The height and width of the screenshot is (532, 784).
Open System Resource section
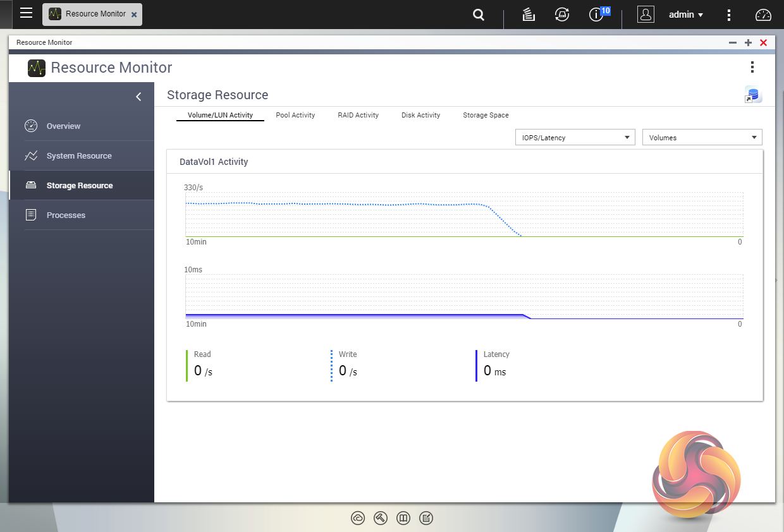(78, 155)
